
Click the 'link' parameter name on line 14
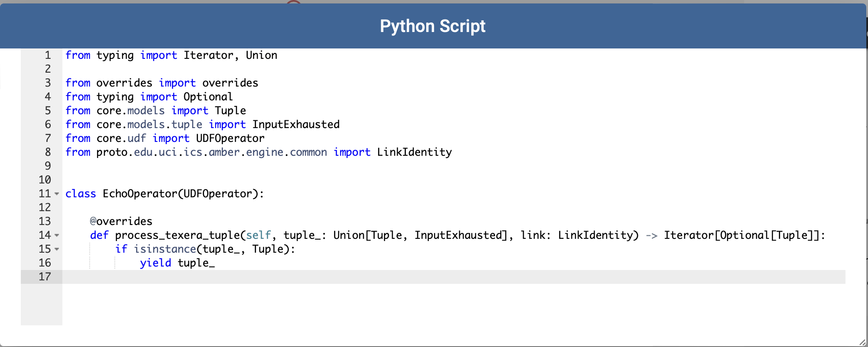tap(533, 235)
